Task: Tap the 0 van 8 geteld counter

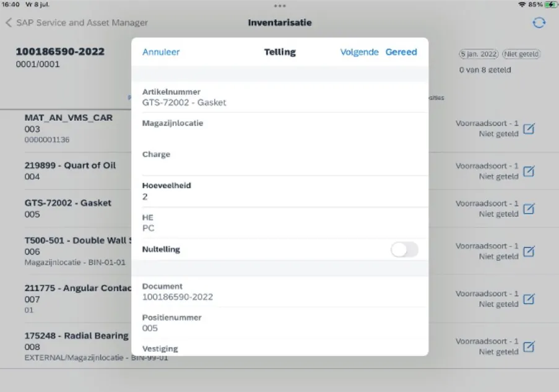Action: click(x=485, y=70)
